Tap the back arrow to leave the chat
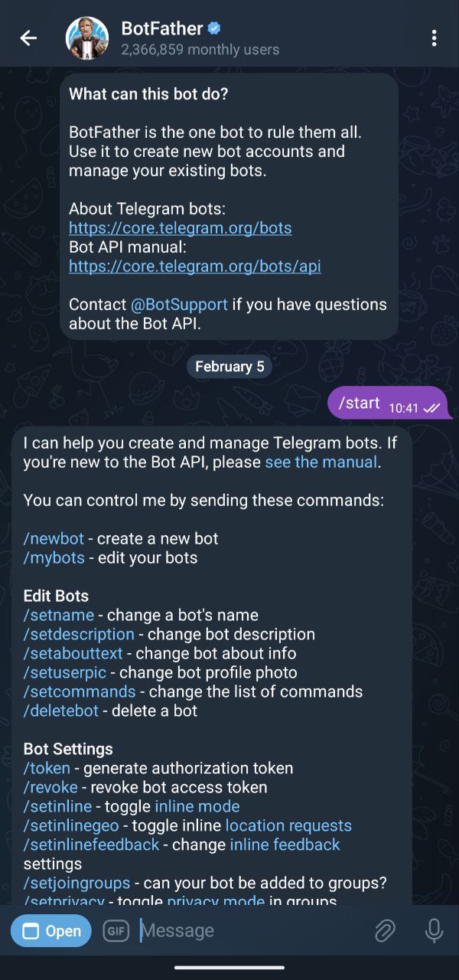459x980 pixels. click(28, 37)
